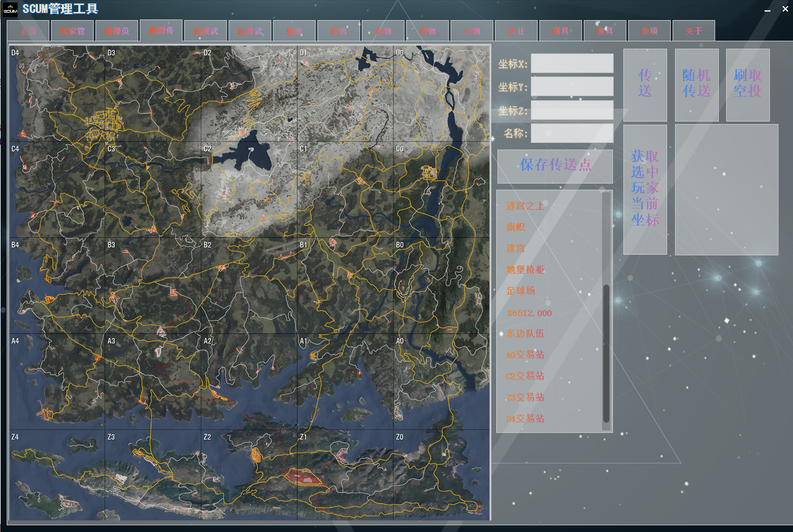
Task: Select the 地图传 map teleport tab
Action: pos(161,30)
